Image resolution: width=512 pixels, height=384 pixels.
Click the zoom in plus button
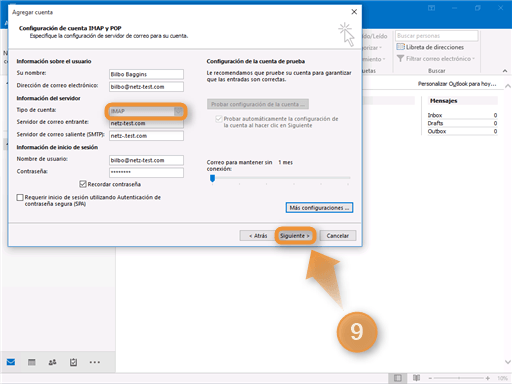488,378
